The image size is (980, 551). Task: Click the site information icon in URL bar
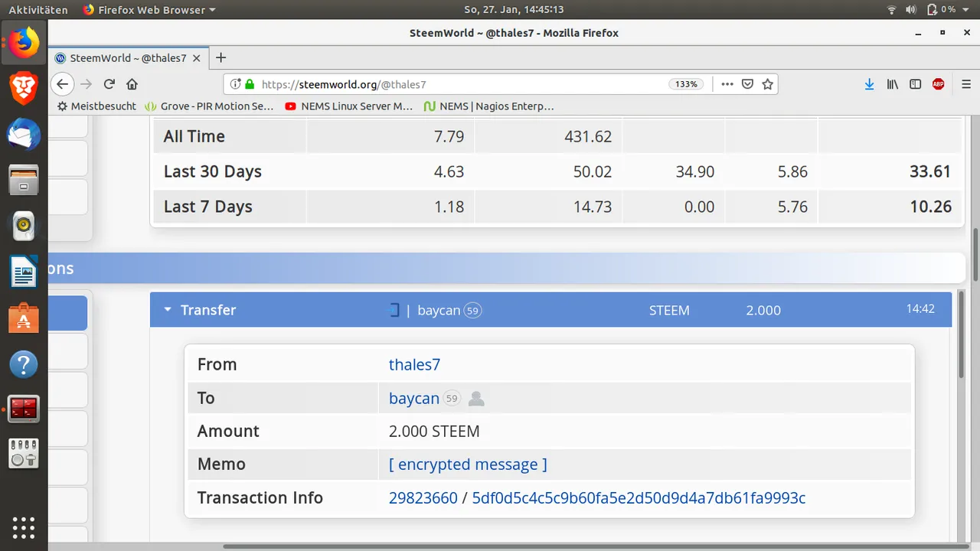tap(236, 84)
